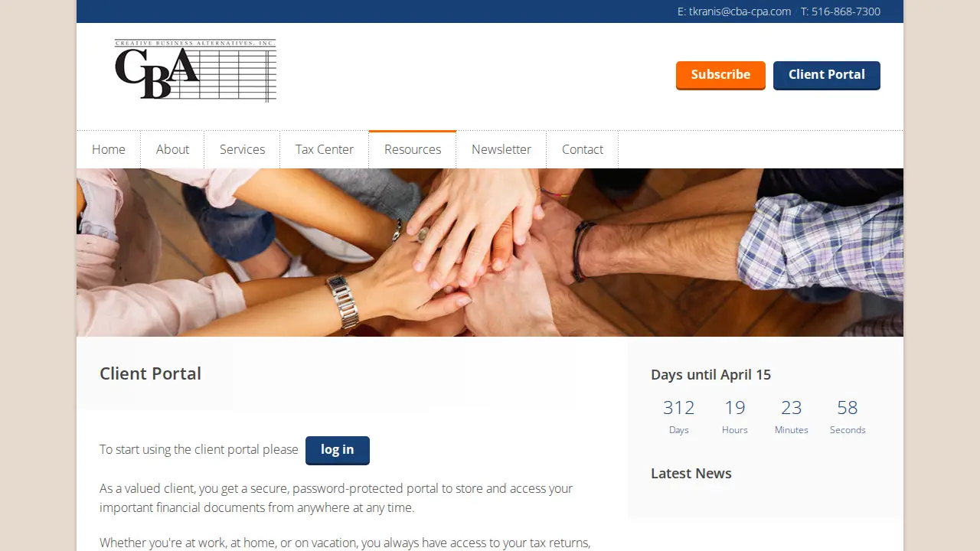980x551 pixels.
Task: Open the Services menu
Action: (x=242, y=149)
